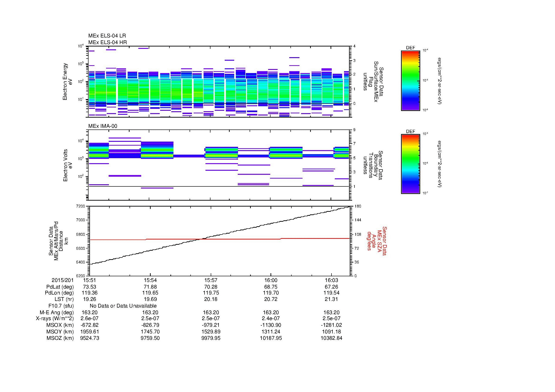Click the MEx Alt/Mars/Pd Distance axis label

click(x=58, y=241)
